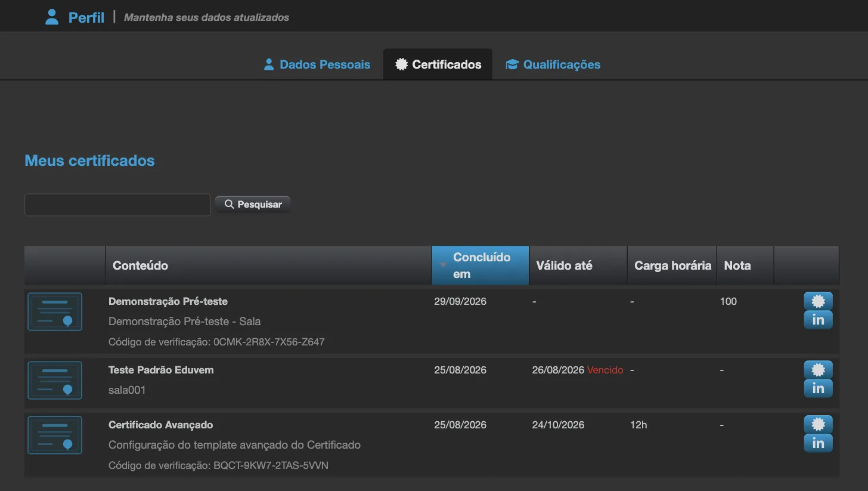Open certificate badge icon for Demonstração Pré-teste

pyautogui.click(x=818, y=301)
